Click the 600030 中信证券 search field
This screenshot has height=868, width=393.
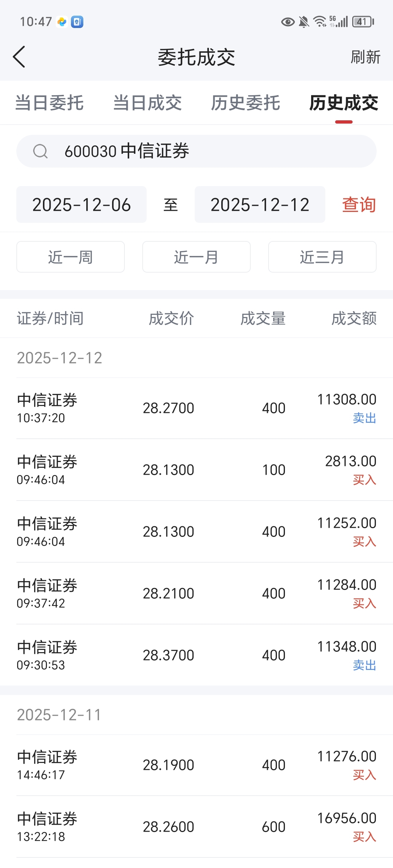tap(196, 151)
